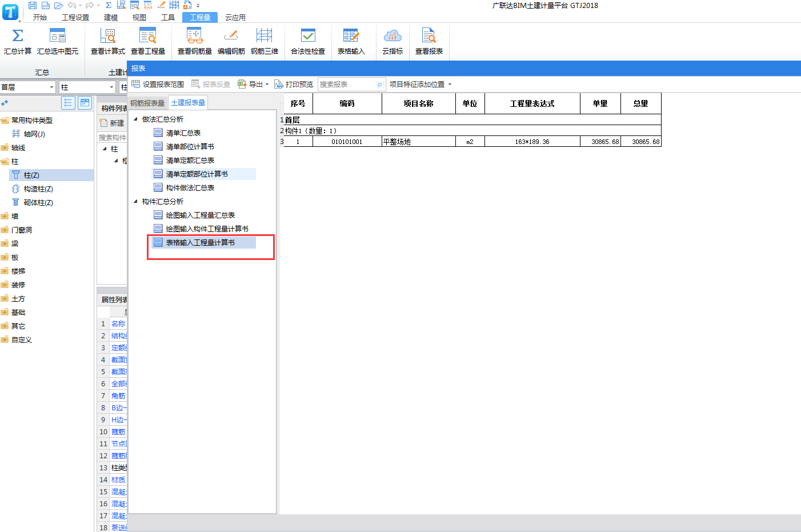Click the 平整场地 cell in the report table
Image resolution: width=801 pixels, height=532 pixels.
[x=419, y=142]
